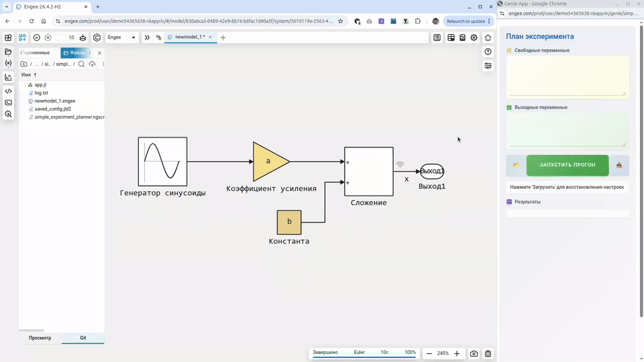Switch to the newmodel_1 tab
This screenshot has height=362, width=644.
tap(190, 37)
